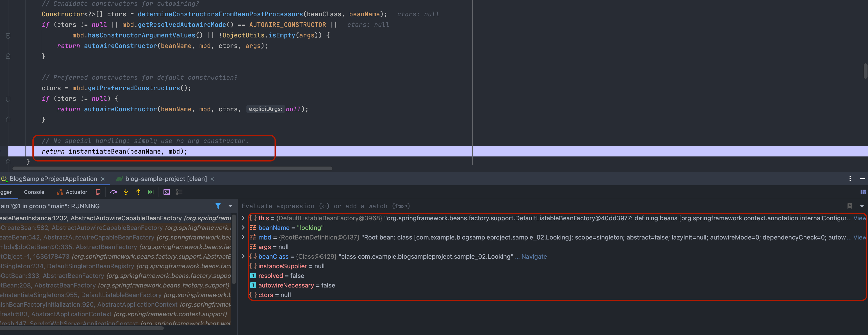Open the Evaluate Expression console icon

point(166,192)
